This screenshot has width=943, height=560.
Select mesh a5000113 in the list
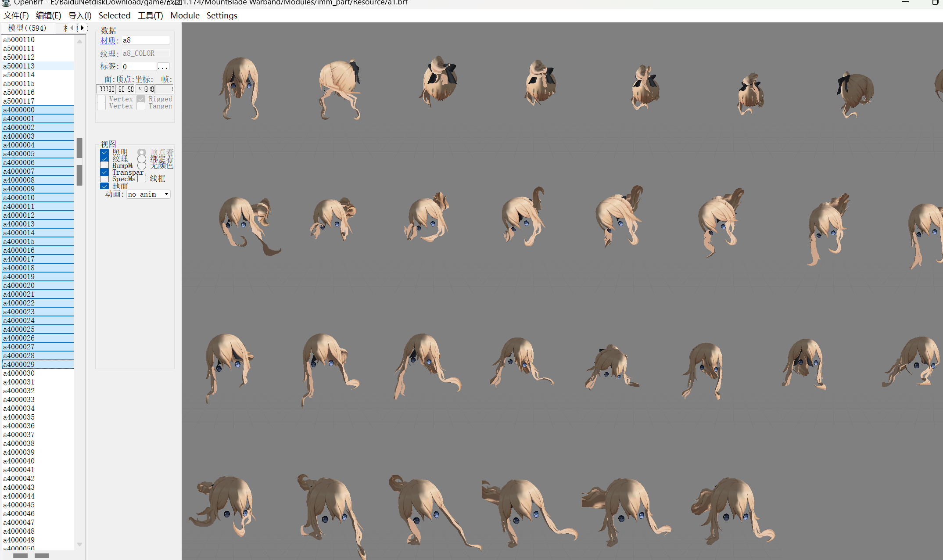click(x=38, y=66)
